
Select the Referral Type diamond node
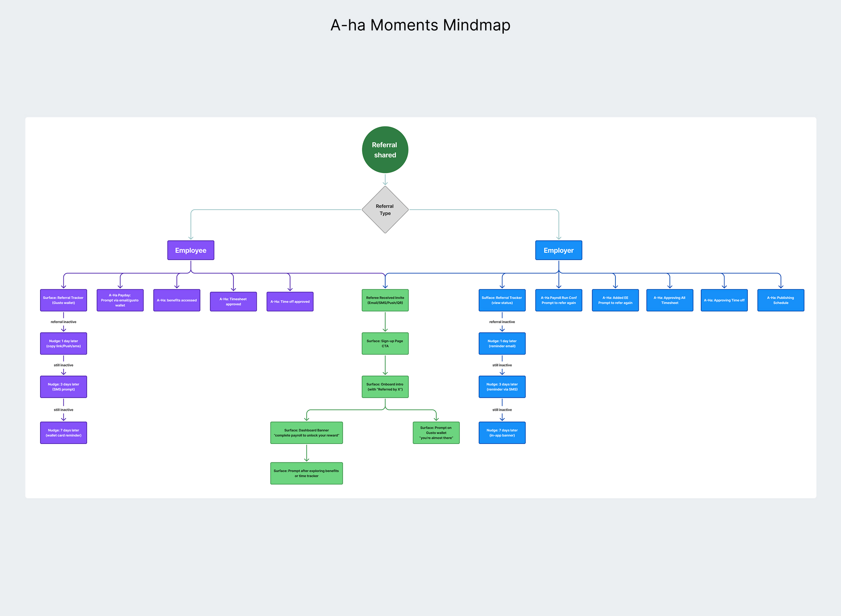385,210
